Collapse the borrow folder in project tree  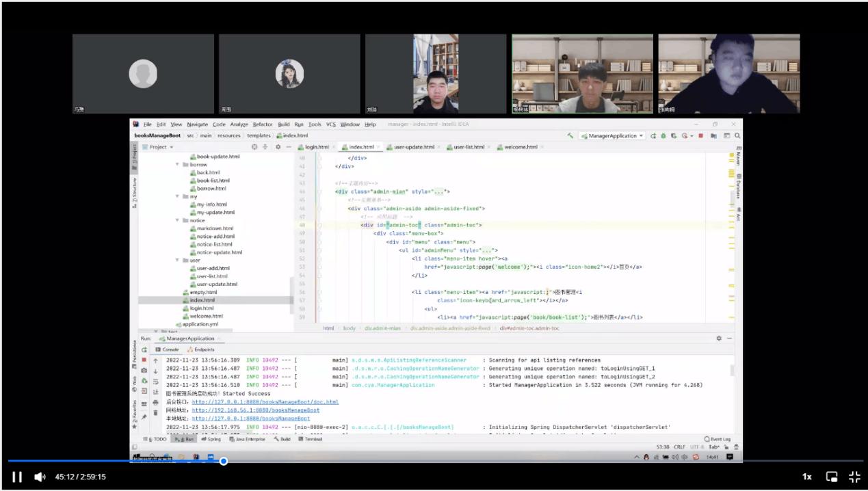[x=177, y=165]
